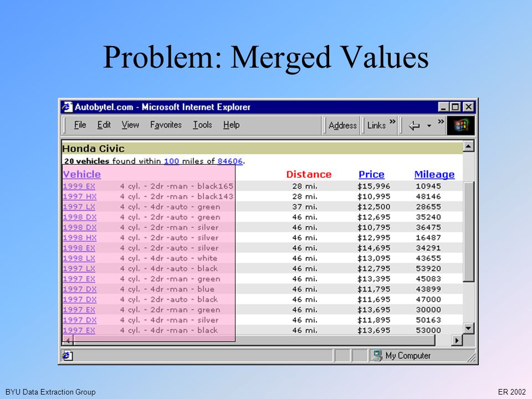Image resolution: width=532 pixels, height=399 pixels.
Task: Click the 47000 mileage value
Action: click(x=428, y=300)
